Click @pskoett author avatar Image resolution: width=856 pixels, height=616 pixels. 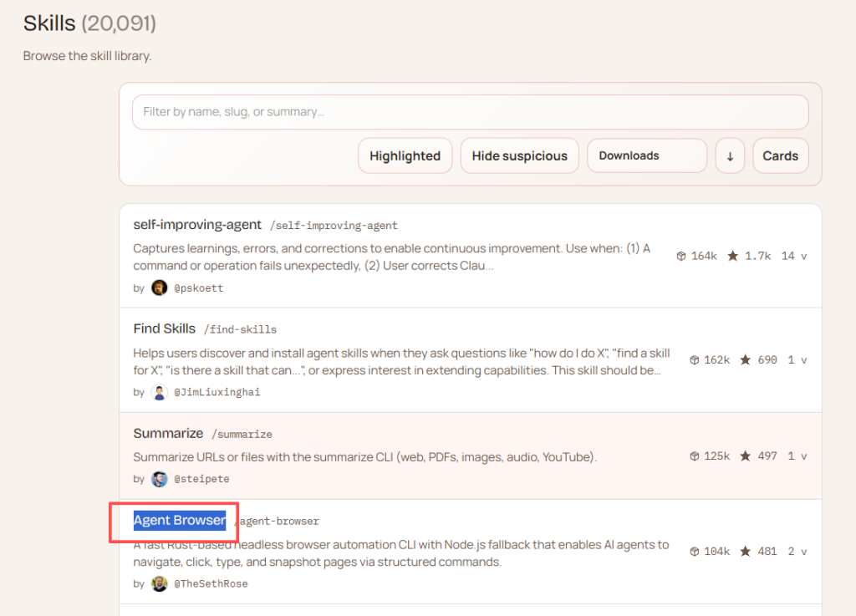(x=159, y=288)
